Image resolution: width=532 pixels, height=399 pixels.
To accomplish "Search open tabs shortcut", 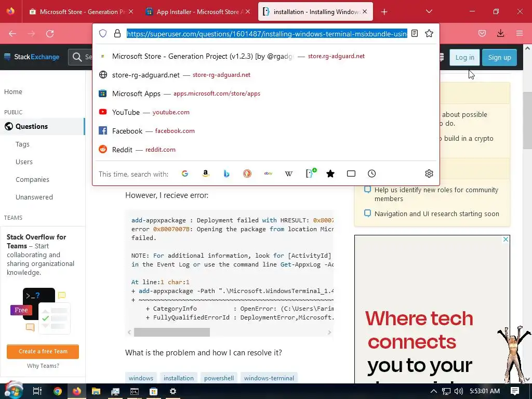I will click(351, 174).
